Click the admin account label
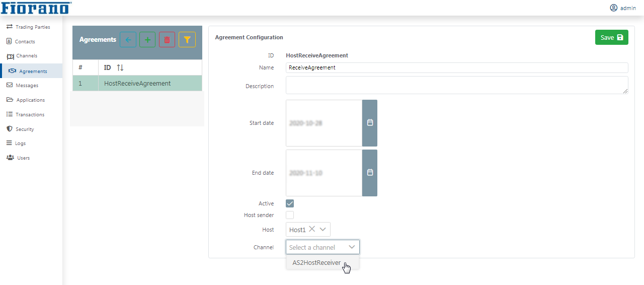 [x=628, y=8]
